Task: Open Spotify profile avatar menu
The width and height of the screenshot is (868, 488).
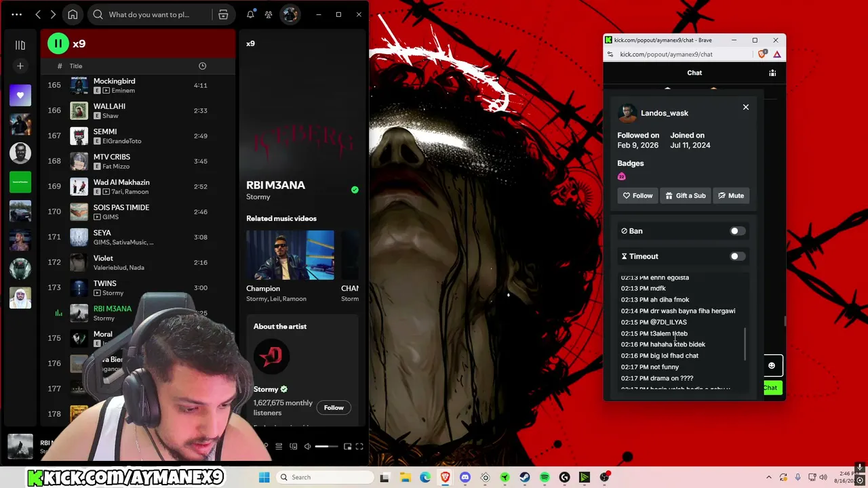Action: click(x=290, y=14)
